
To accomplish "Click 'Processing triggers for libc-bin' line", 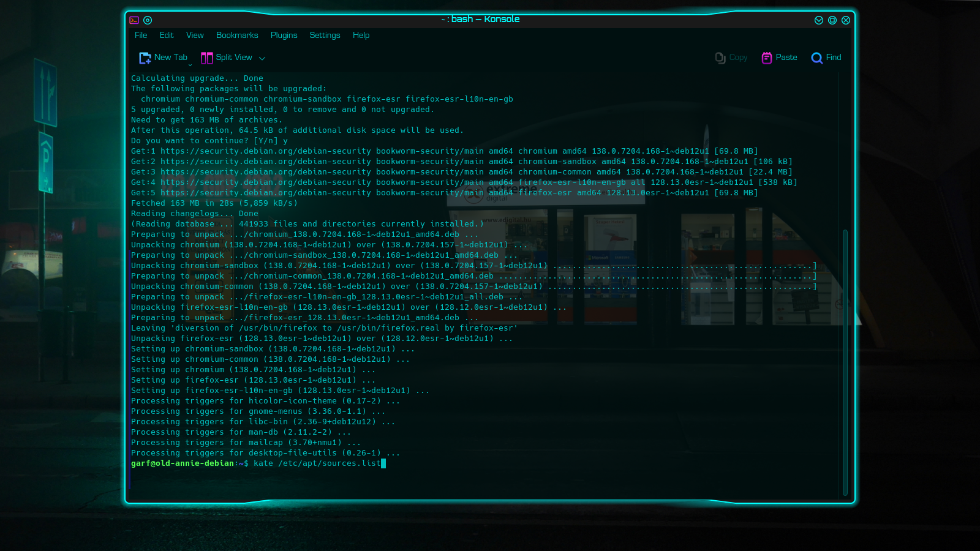I will [263, 422].
